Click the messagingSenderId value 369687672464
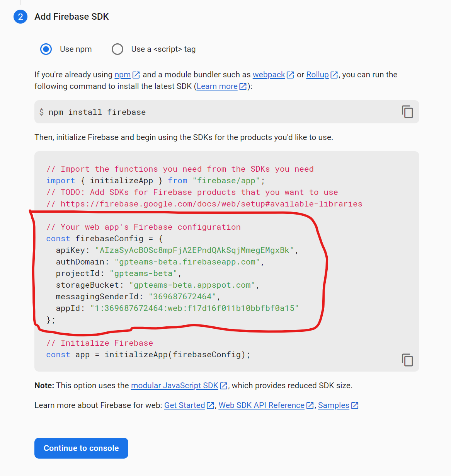The width and height of the screenshot is (451, 476). tap(182, 297)
